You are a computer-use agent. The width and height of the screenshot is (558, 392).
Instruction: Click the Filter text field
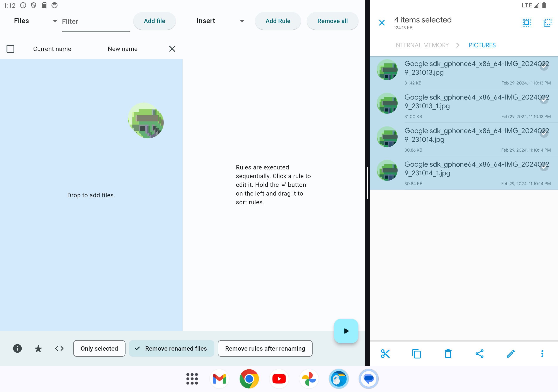tap(95, 22)
